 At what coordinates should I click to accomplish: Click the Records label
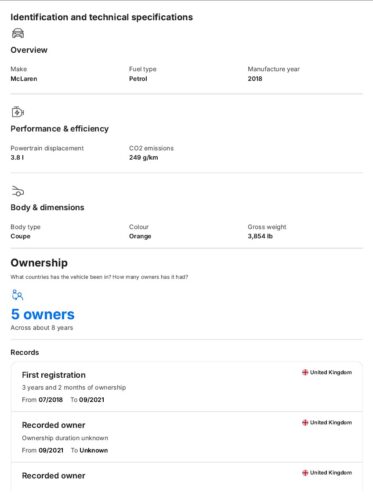[25, 352]
